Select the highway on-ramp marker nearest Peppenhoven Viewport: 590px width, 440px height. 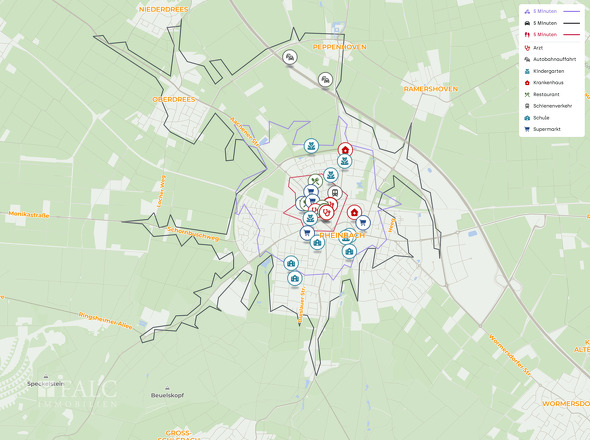tap(325, 80)
